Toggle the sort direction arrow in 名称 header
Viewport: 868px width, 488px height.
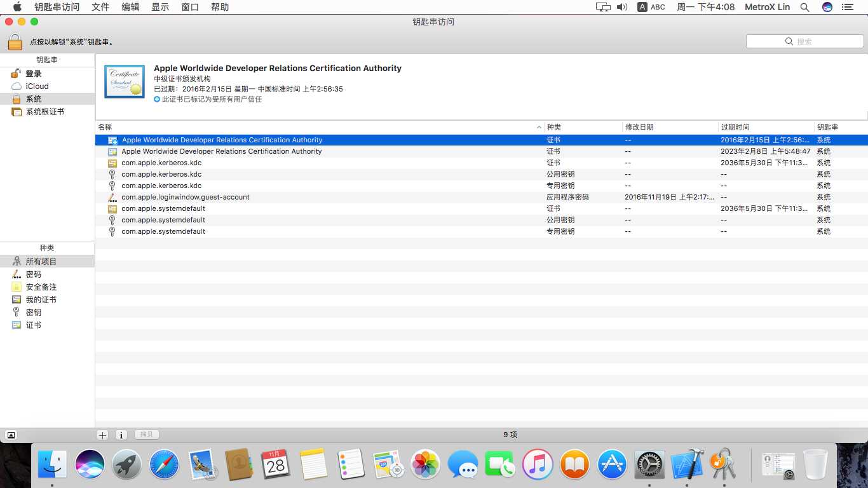539,128
